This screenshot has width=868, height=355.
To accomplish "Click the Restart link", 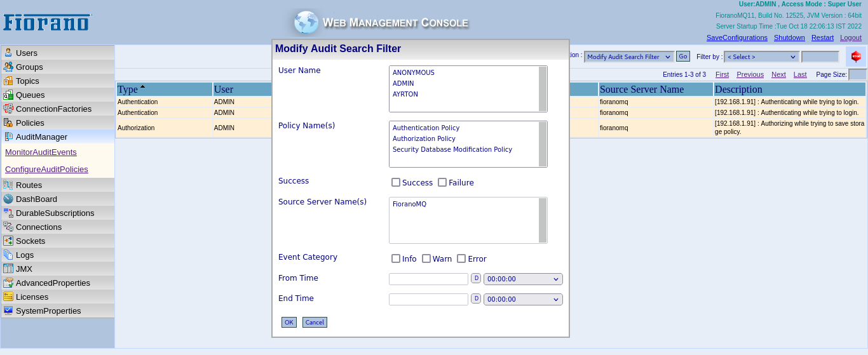I will (822, 37).
